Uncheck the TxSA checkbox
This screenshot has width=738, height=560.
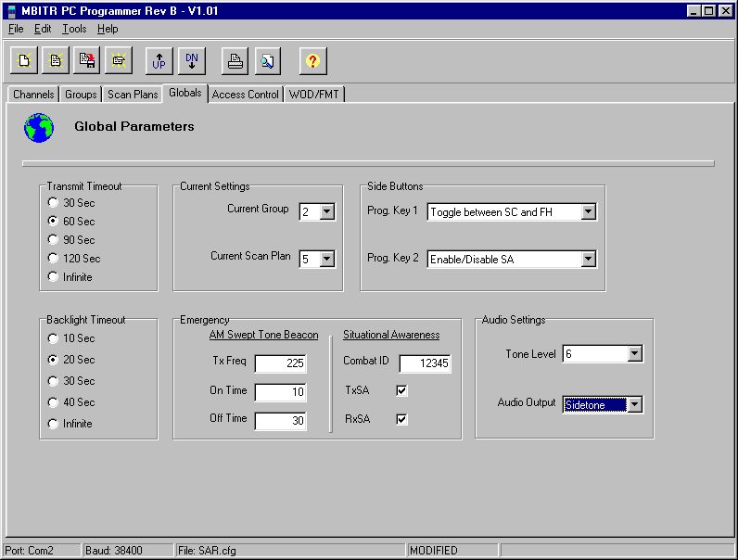401,390
